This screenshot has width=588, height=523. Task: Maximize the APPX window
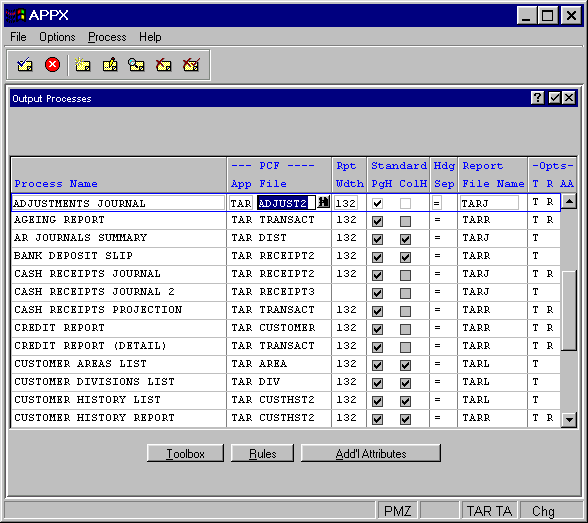pos(547,15)
